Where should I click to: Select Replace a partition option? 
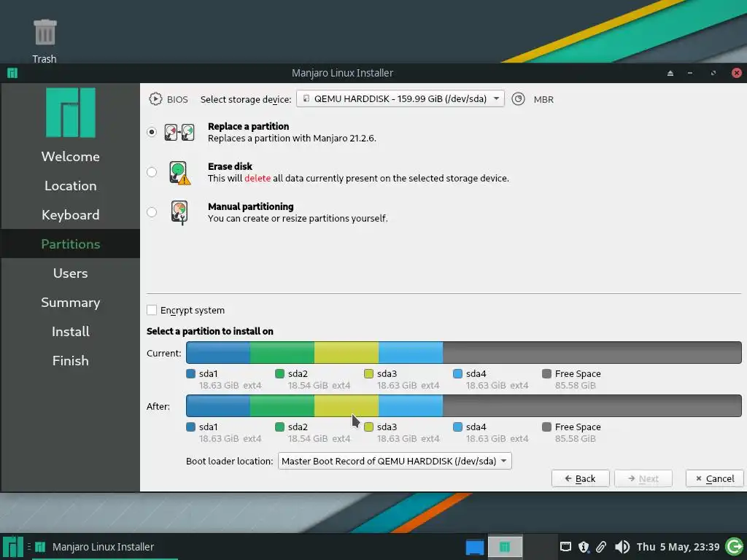[152, 132]
